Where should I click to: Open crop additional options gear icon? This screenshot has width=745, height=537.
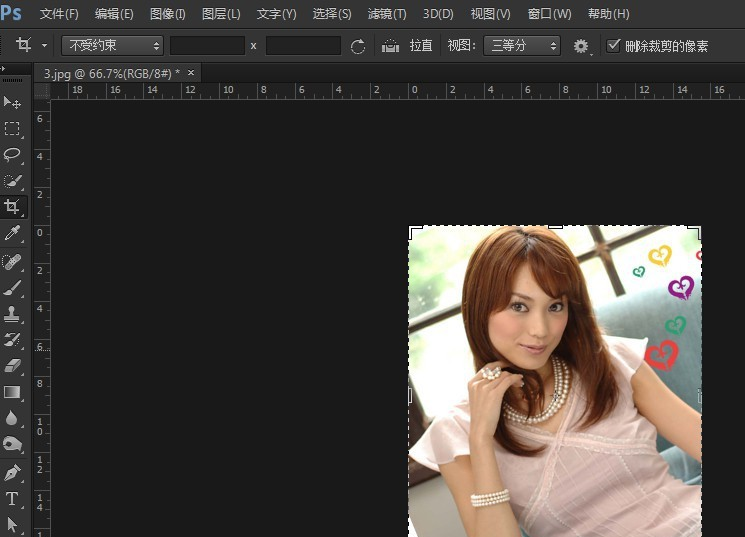tap(582, 46)
